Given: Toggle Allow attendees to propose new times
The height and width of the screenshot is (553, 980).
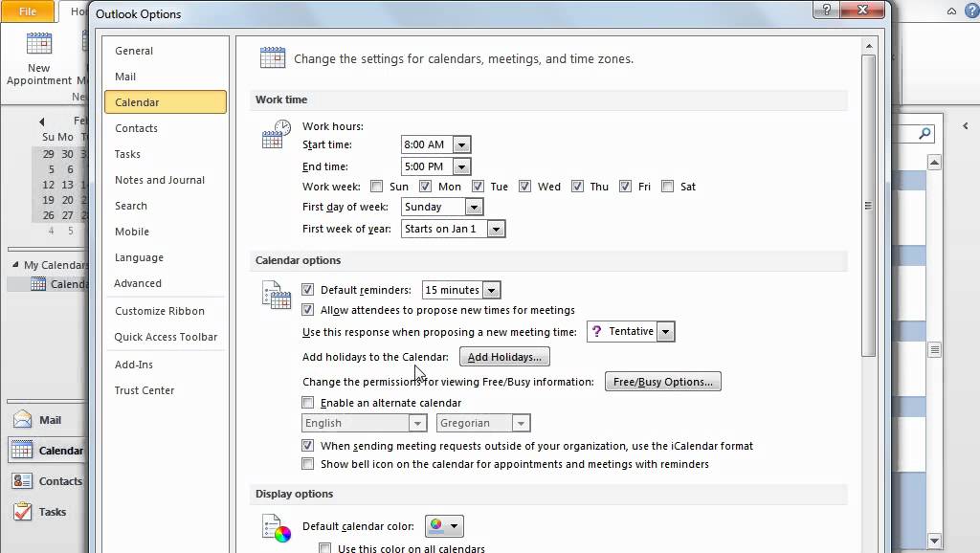Looking at the screenshot, I should click(x=307, y=309).
